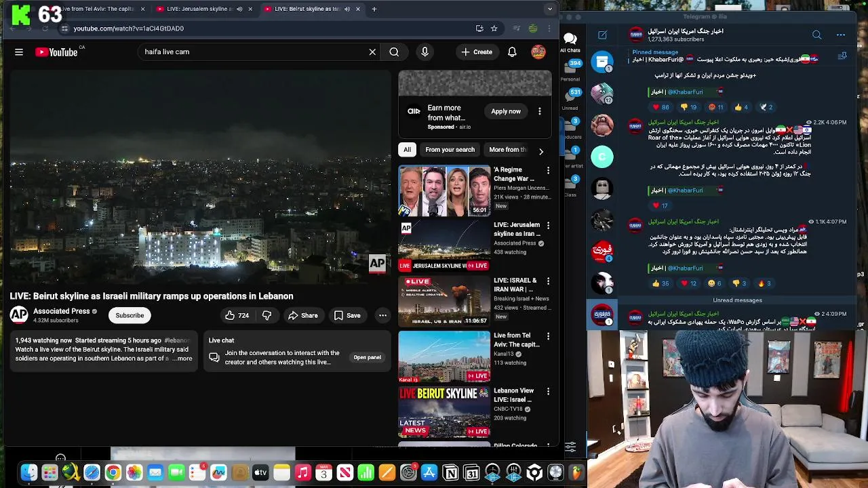868x488 pixels.
Task: React with heart showing 17 in Telegram
Action: [660, 205]
